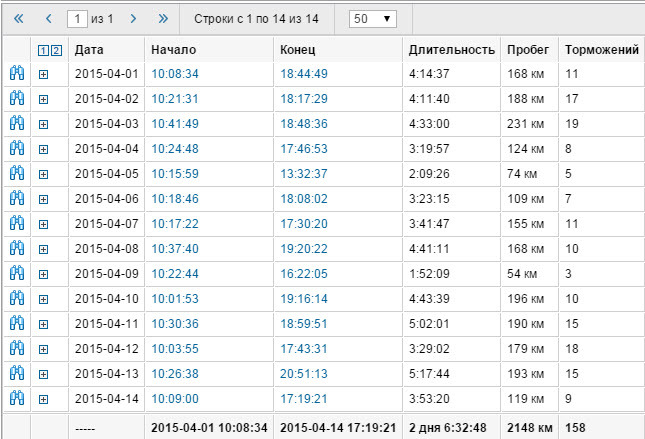The image size is (645, 439).
Task: Click binoculars icon for 2015-04-01 row
Action: pos(16,74)
